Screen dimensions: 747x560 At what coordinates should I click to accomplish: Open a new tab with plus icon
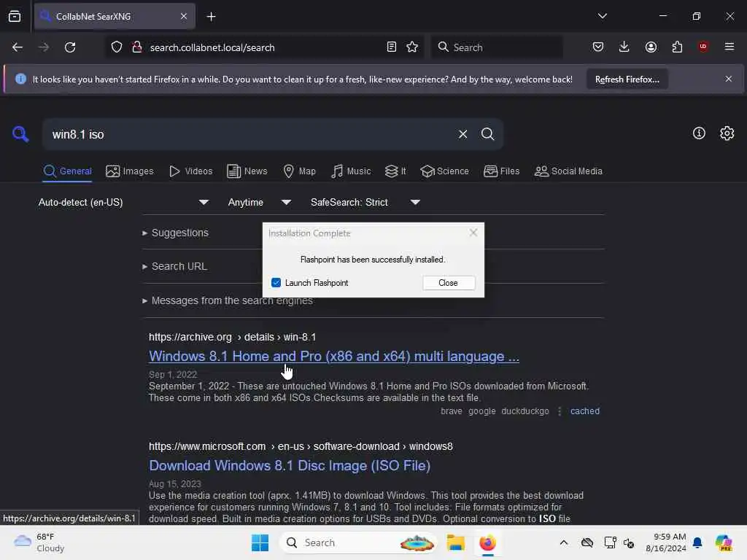coord(211,17)
